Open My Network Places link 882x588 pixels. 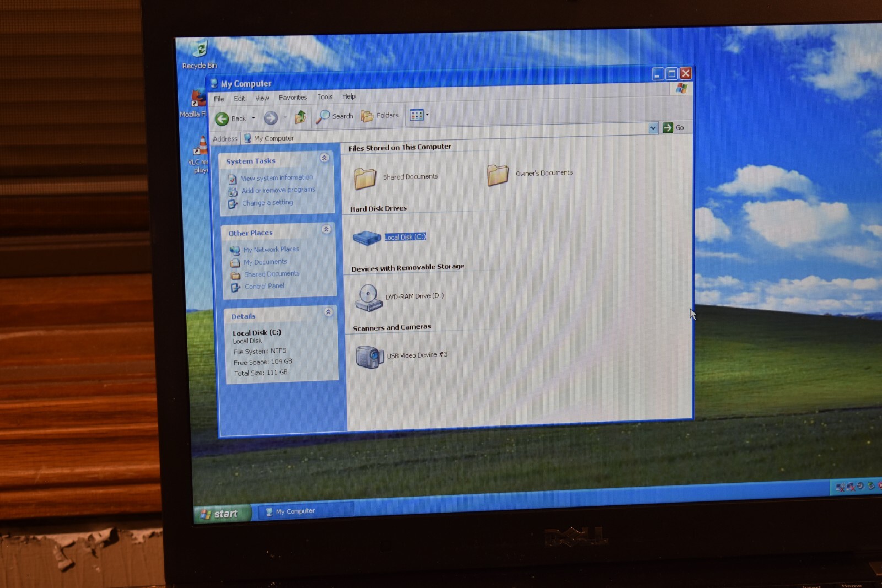tap(271, 250)
